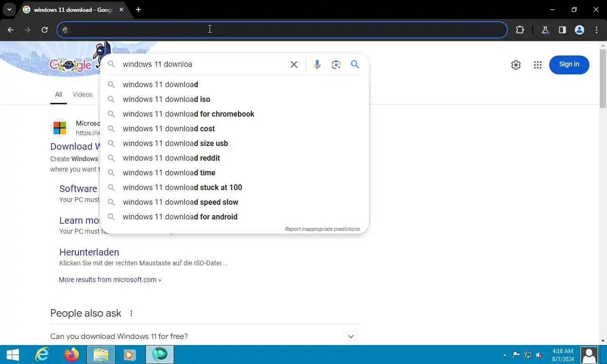
Task: Click the page vertical scrollbar thumb
Action: pyautogui.click(x=603, y=78)
